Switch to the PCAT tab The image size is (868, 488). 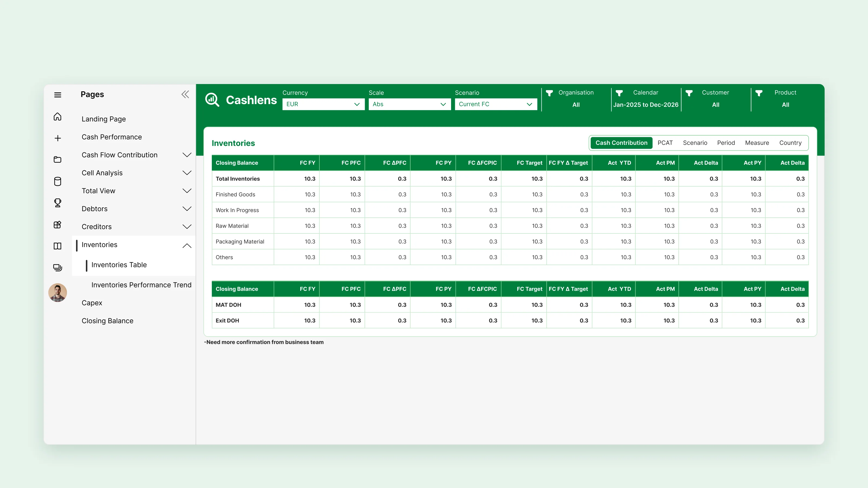[665, 143]
